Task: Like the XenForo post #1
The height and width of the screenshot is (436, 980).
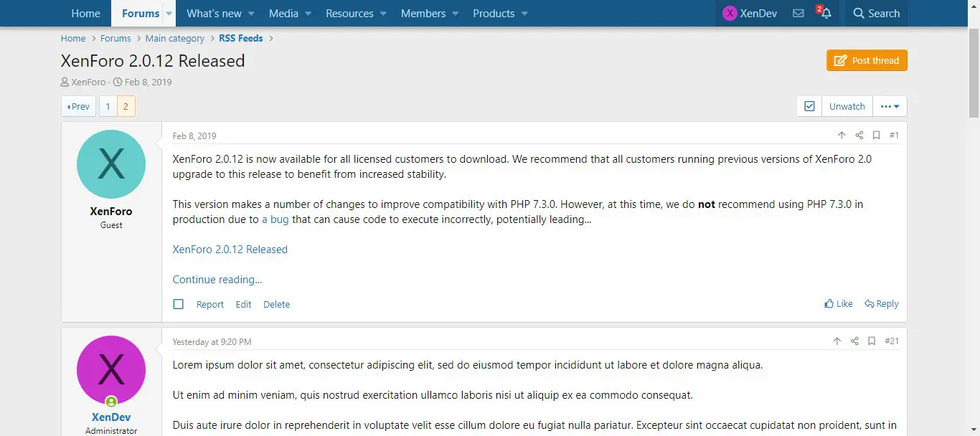Action: (839, 304)
